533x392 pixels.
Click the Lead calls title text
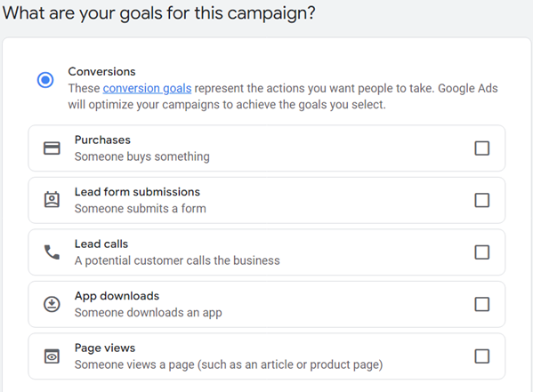point(101,244)
